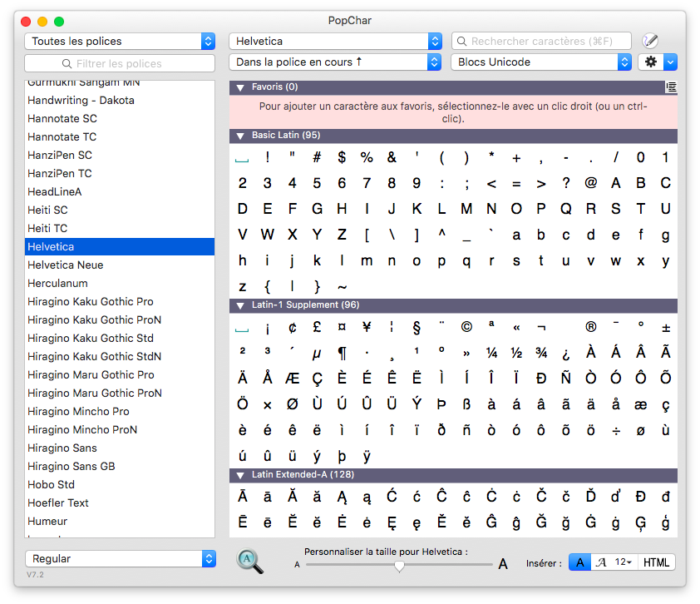Select Helvetica Neue in the font list
Screen dimensions: 700x604
[66, 265]
